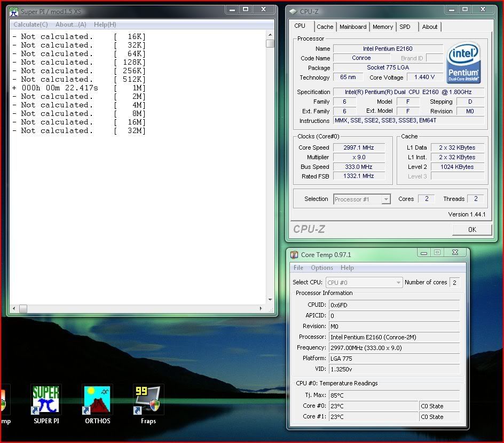Close the CPU-Z window
The image size is (504, 443).
pos(483,10)
